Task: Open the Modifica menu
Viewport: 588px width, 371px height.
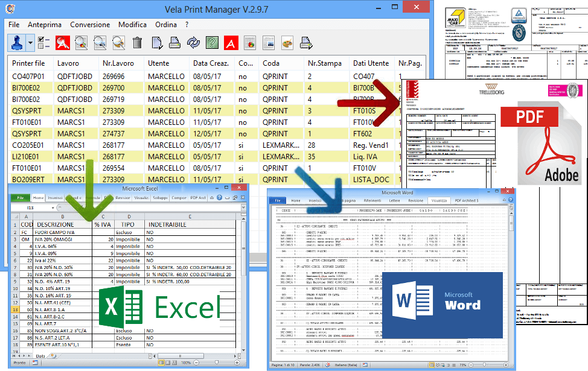Action: (x=132, y=24)
